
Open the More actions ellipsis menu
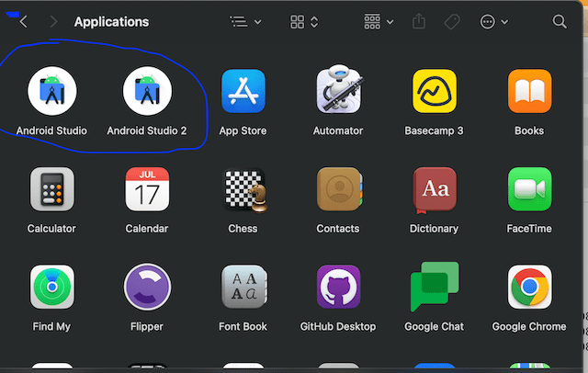click(x=494, y=22)
